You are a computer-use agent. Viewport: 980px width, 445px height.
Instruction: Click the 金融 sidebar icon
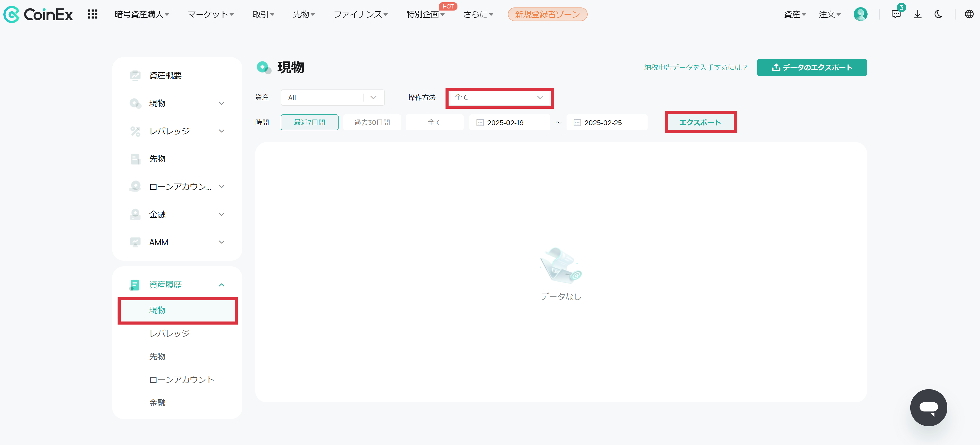tap(135, 214)
